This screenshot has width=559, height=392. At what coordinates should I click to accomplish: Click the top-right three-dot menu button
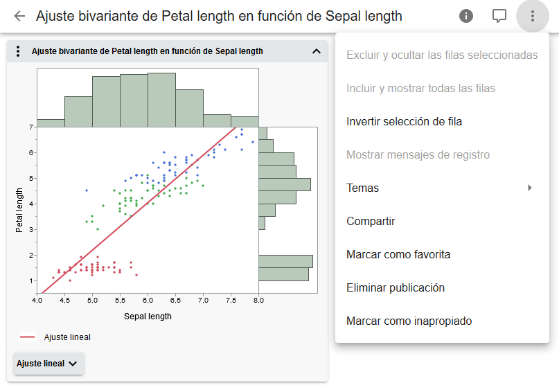[532, 16]
